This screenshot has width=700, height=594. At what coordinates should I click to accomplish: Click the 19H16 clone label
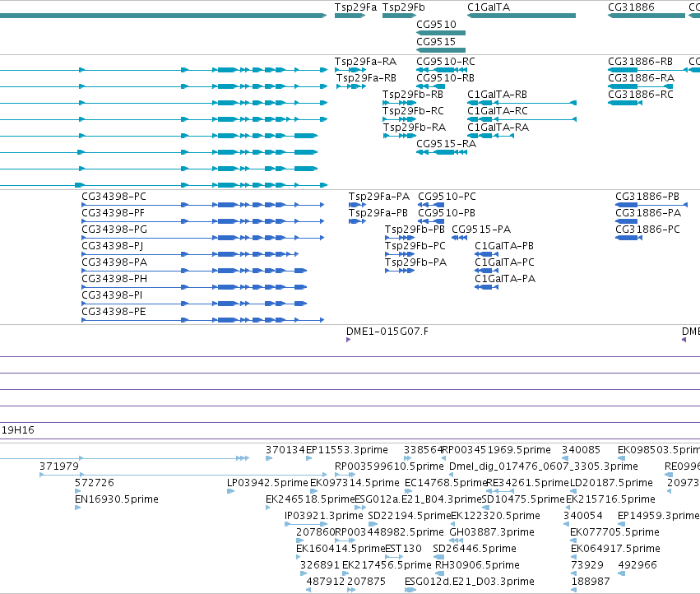pyautogui.click(x=18, y=430)
